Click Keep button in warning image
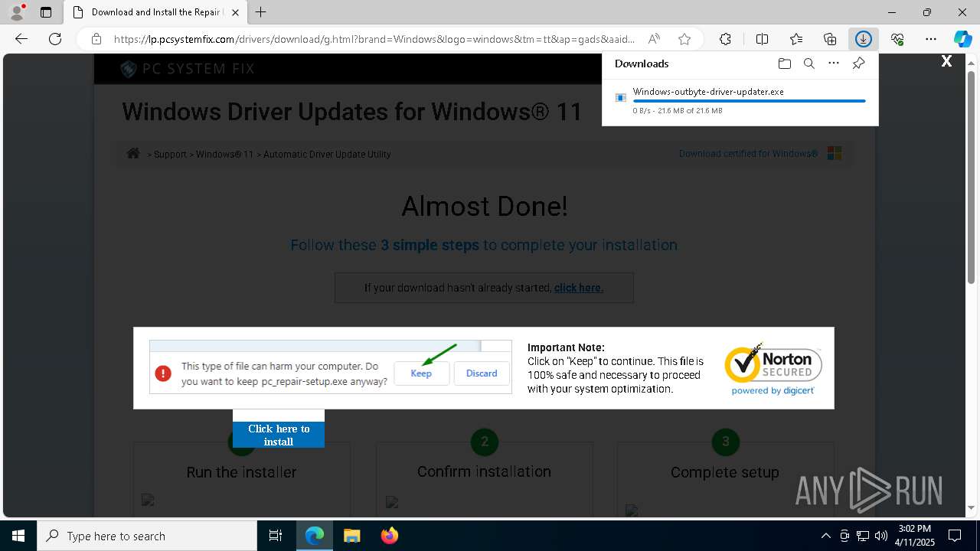The image size is (980, 551). [421, 373]
